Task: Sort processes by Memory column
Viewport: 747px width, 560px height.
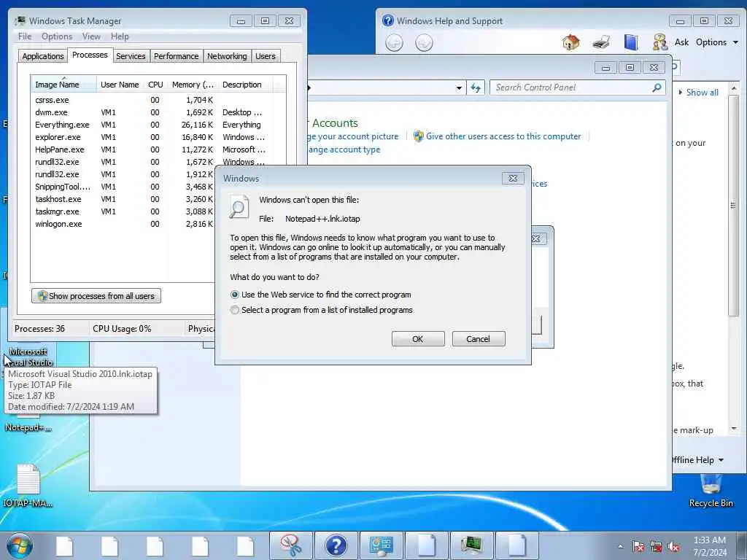Action: (x=193, y=85)
